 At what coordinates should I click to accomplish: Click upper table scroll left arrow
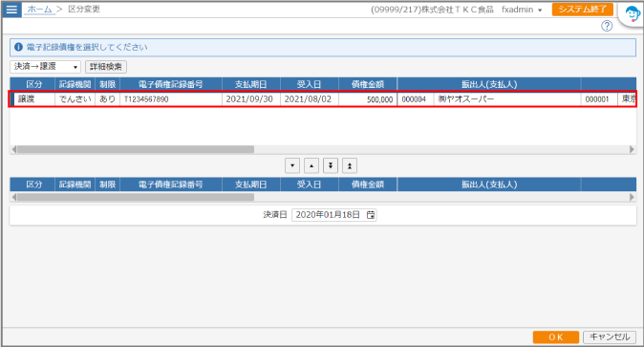click(x=14, y=149)
